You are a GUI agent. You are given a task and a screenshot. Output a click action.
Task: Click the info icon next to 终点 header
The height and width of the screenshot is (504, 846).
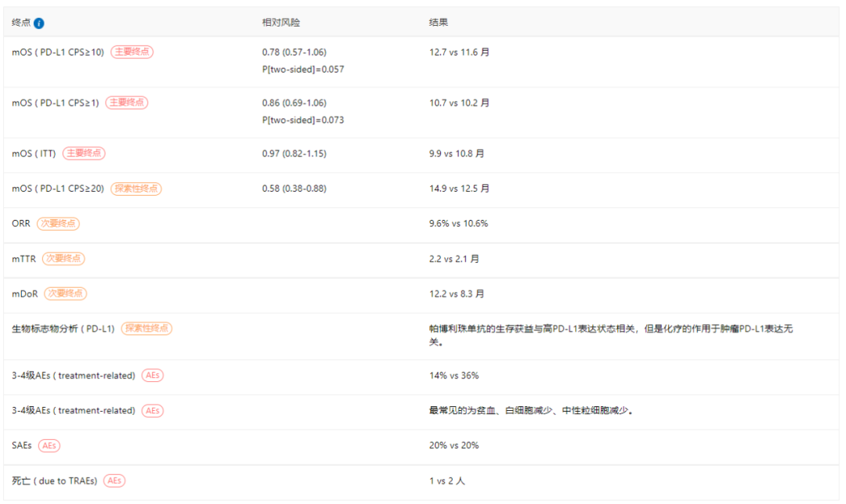(x=39, y=23)
